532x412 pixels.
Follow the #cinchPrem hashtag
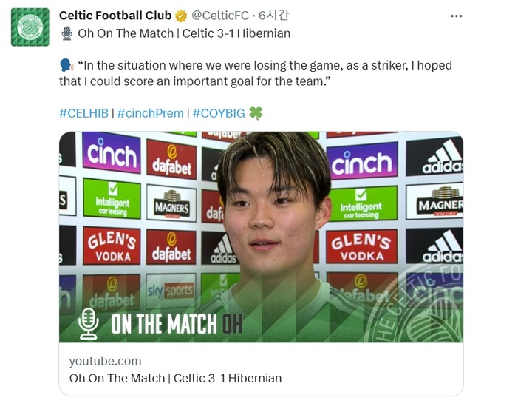150,113
